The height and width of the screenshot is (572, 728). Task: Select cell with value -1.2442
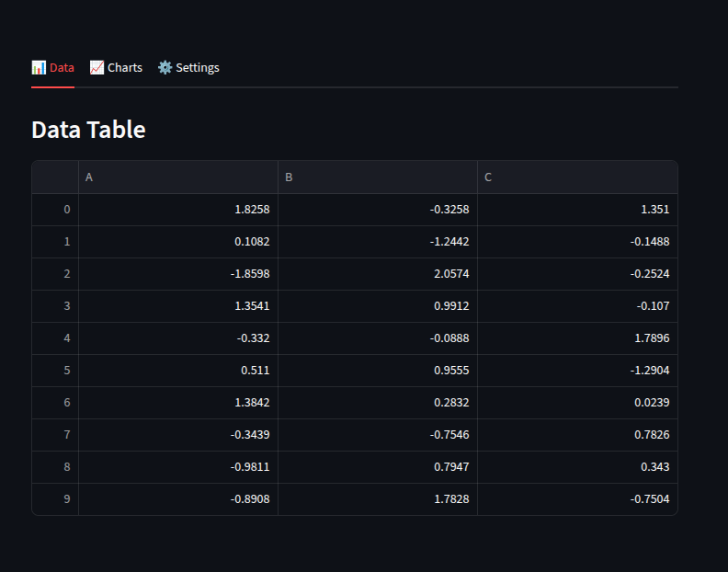pos(378,242)
